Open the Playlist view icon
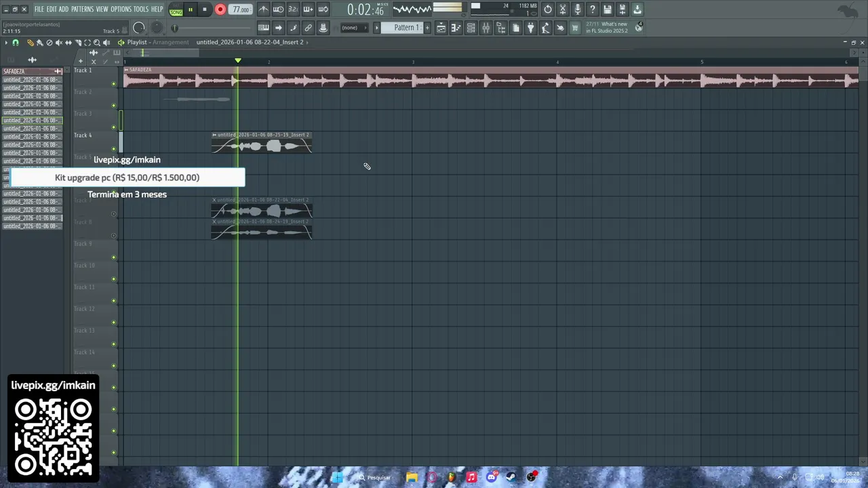This screenshot has width=868, height=488. (x=441, y=28)
